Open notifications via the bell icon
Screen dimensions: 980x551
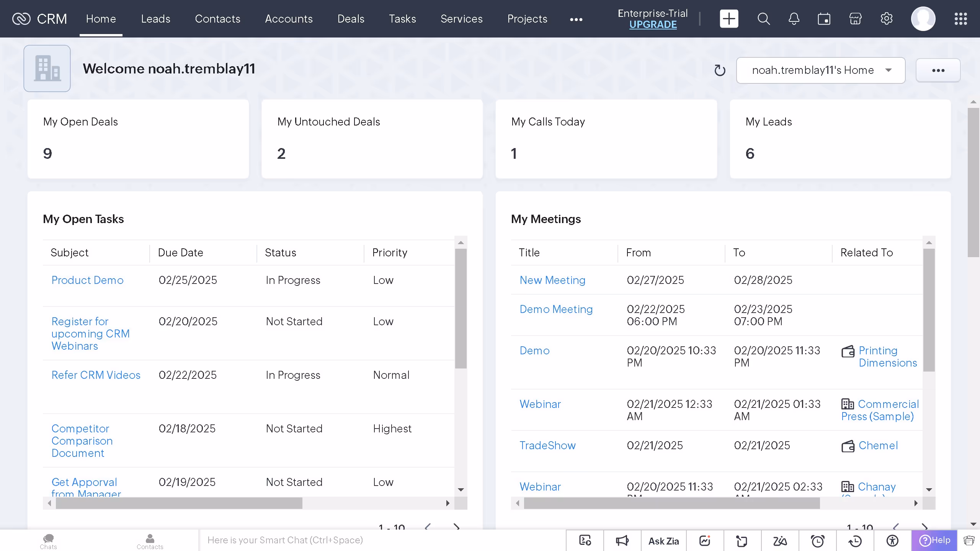794,18
